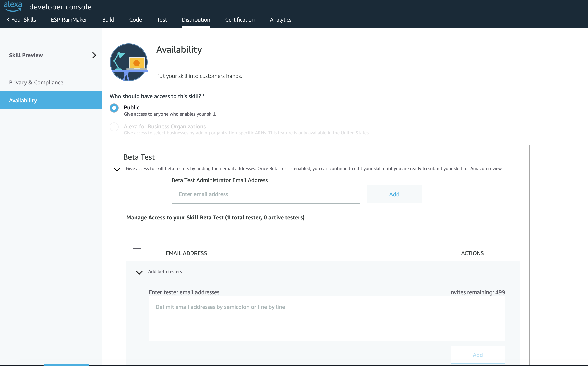Select Availability in the sidebar
Image resolution: width=588 pixels, height=366 pixels.
pyautogui.click(x=51, y=100)
